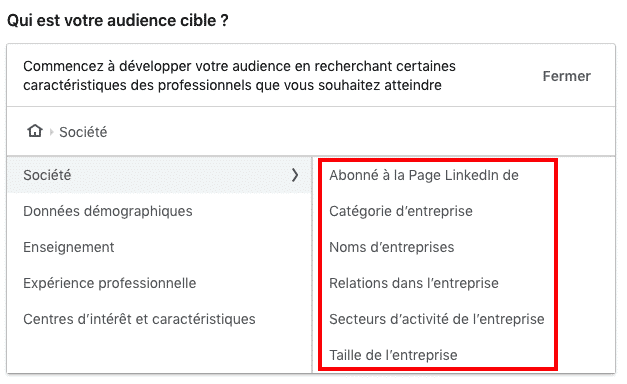Click the home icon in breadcrumb
The width and height of the screenshot is (627, 384).
point(35,131)
